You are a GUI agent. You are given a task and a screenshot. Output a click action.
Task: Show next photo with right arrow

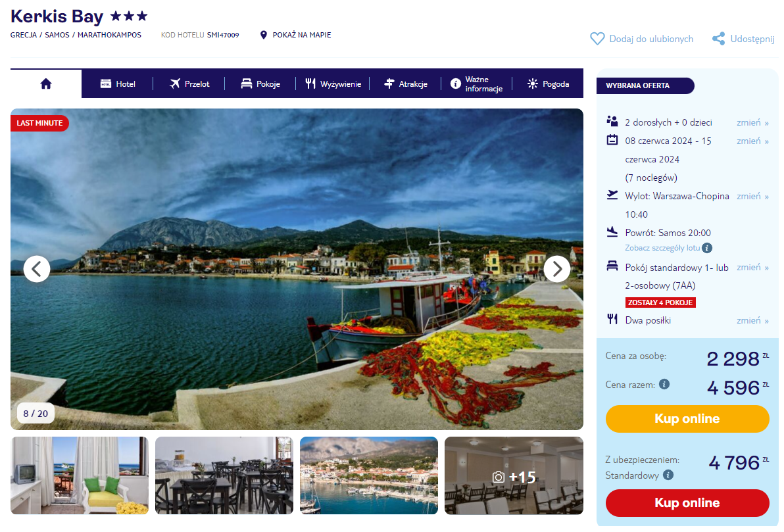[x=556, y=269]
